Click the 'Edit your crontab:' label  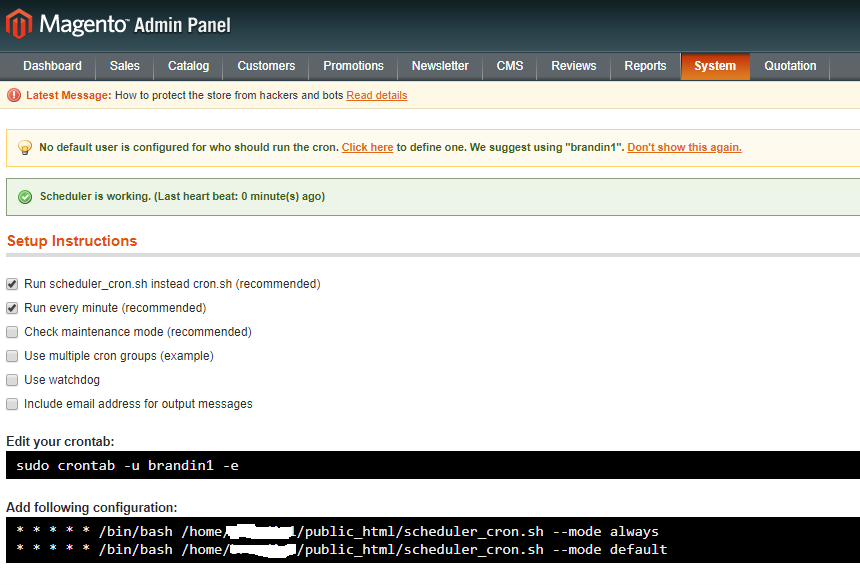(60, 442)
